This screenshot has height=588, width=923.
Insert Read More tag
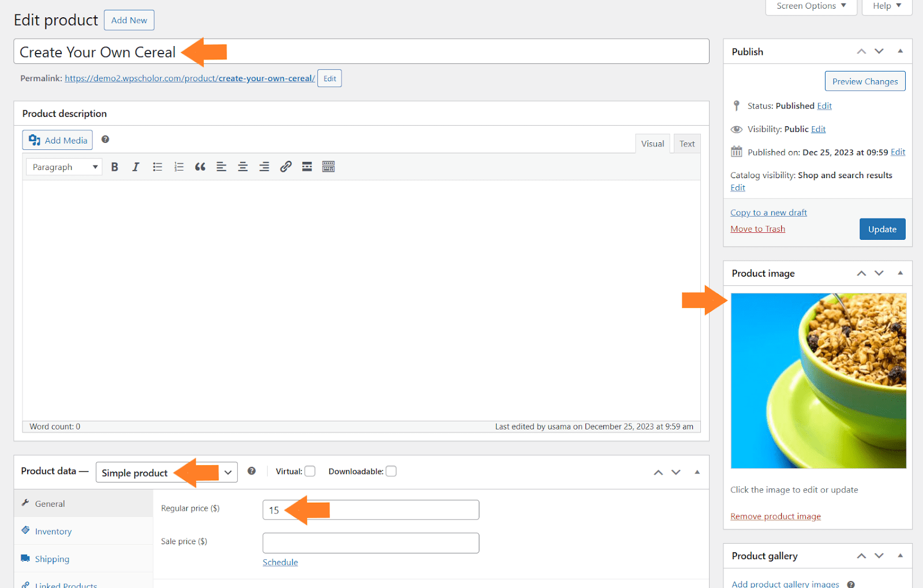tap(307, 167)
